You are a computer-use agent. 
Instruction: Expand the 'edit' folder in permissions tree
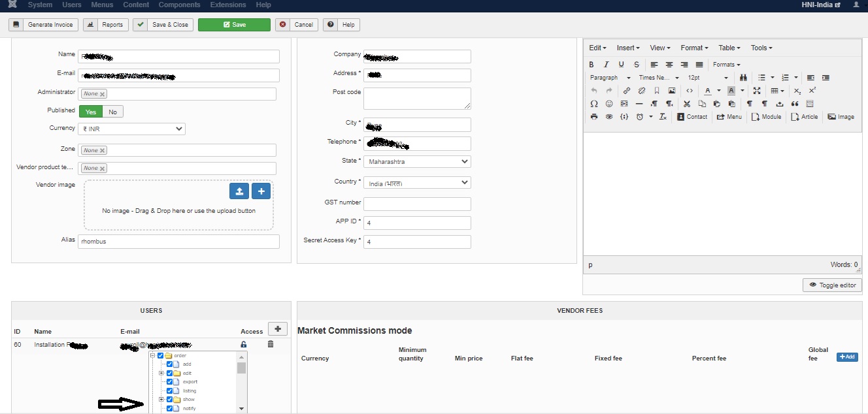pyautogui.click(x=161, y=373)
